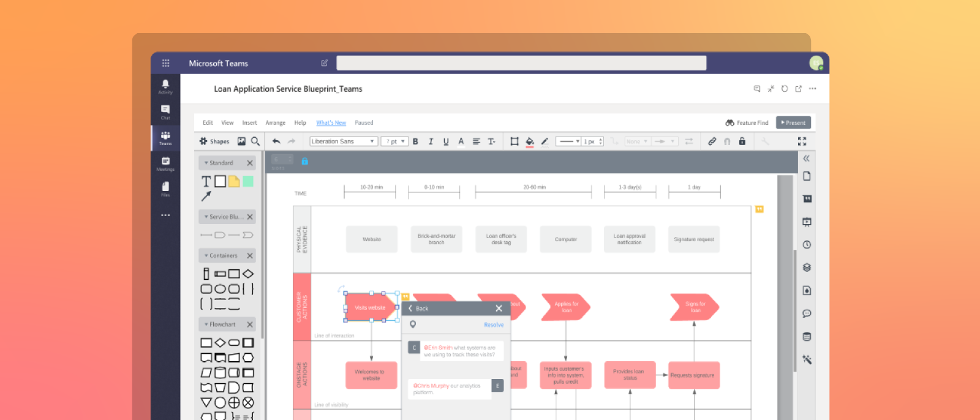The image size is (980, 420).
Task: Toggle bold formatting
Action: tap(415, 141)
